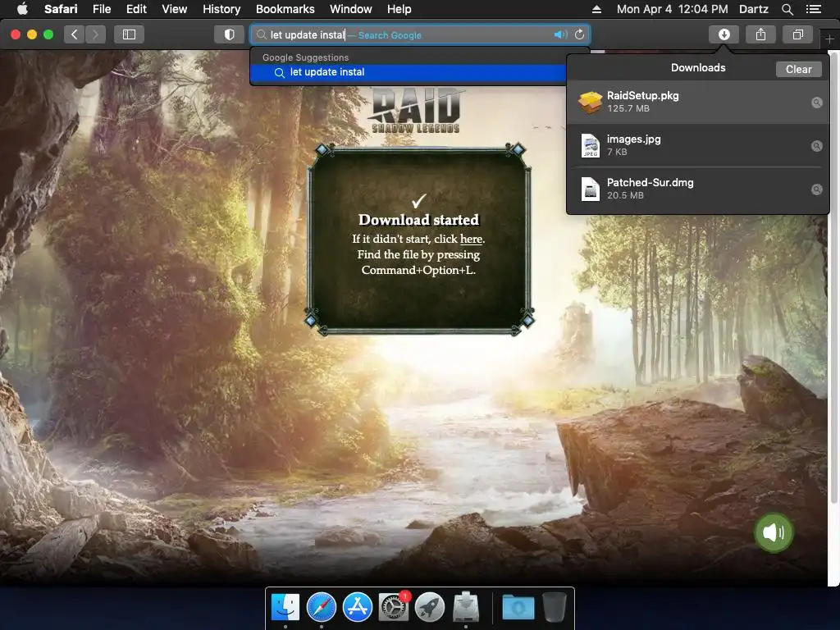Viewport: 840px width, 630px height.
Task: Open the Apple menu
Action: [22, 9]
